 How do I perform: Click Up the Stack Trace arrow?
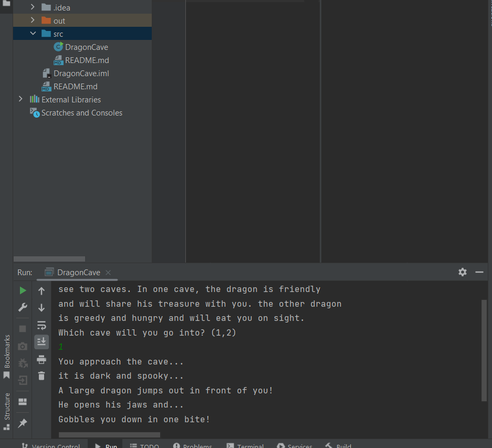41,291
